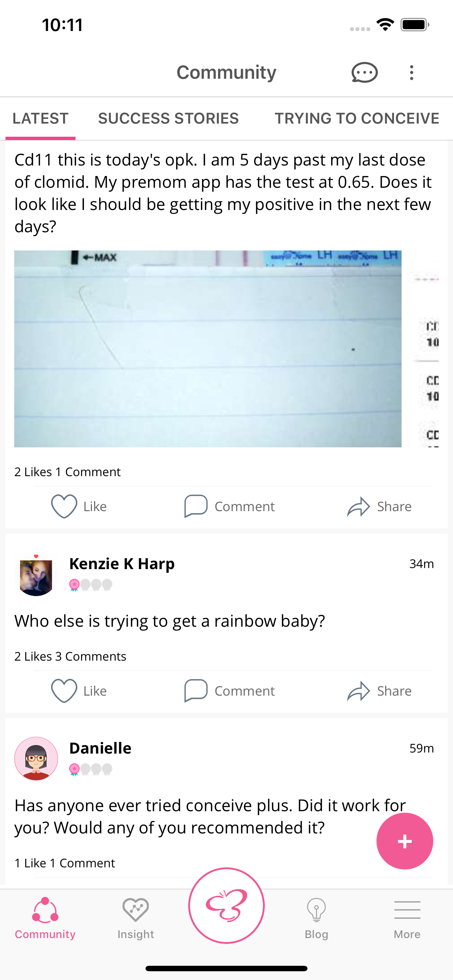
Task: Open the three-dot overflow menu
Action: [x=411, y=72]
